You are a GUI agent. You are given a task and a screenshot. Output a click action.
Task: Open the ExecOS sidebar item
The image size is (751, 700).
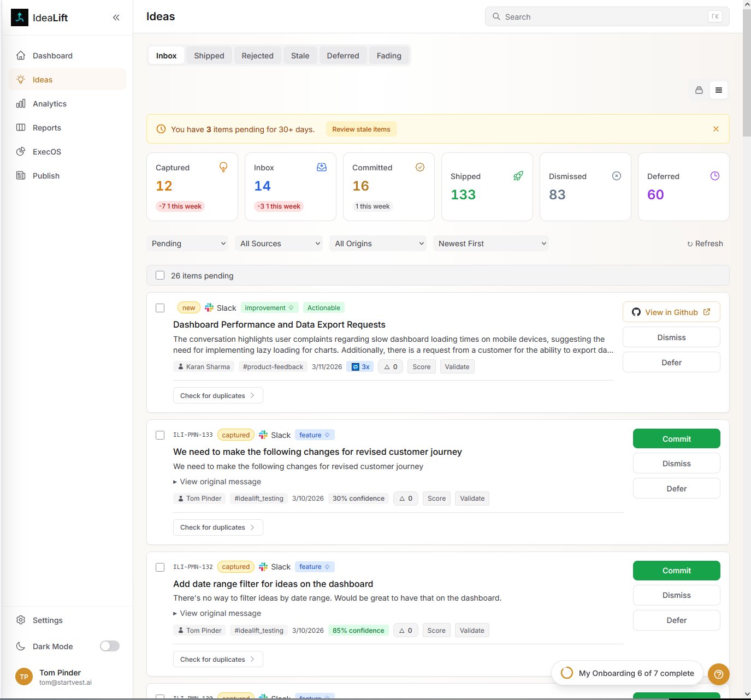(x=46, y=152)
